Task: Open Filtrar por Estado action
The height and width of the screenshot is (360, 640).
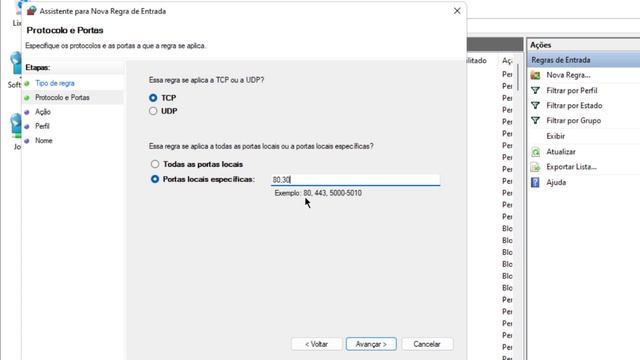Action: pyautogui.click(x=574, y=106)
